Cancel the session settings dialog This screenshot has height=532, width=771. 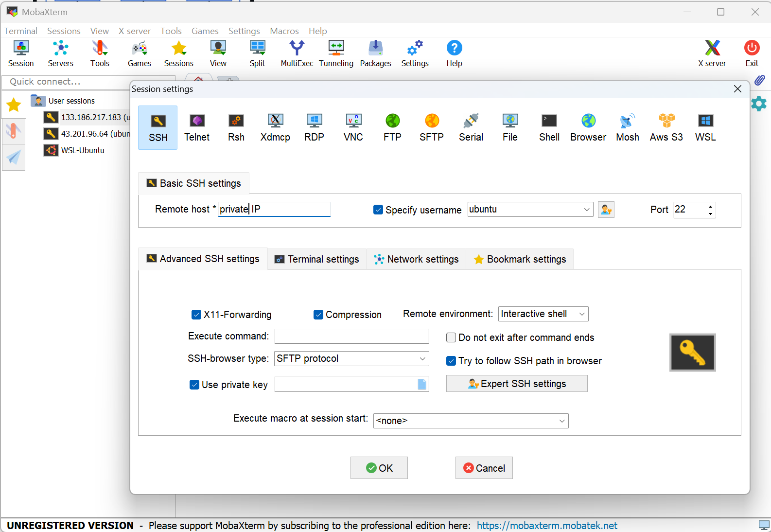[x=484, y=468]
